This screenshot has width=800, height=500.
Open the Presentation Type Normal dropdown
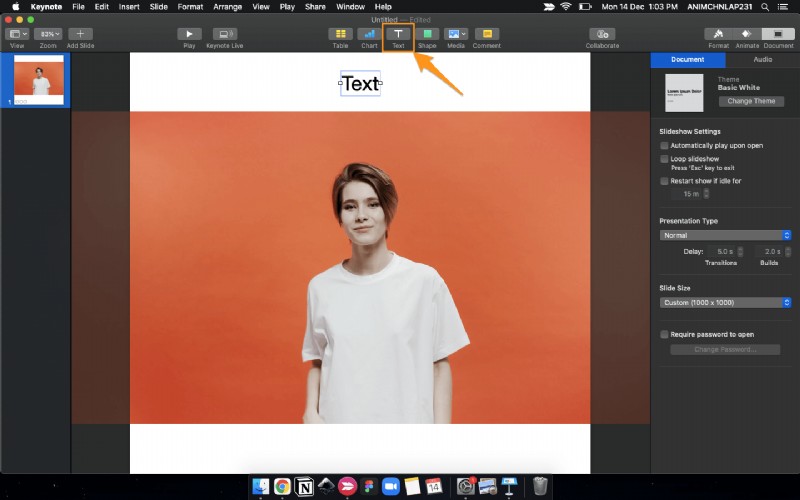(x=725, y=235)
